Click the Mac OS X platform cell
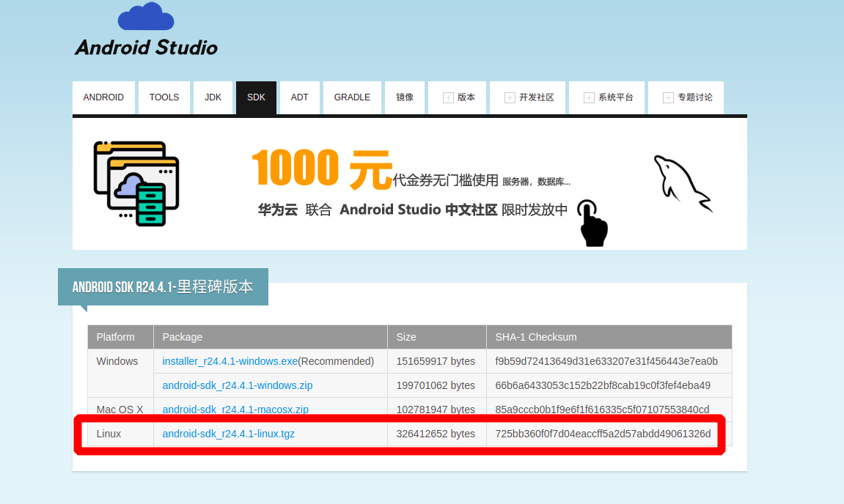 click(x=120, y=409)
